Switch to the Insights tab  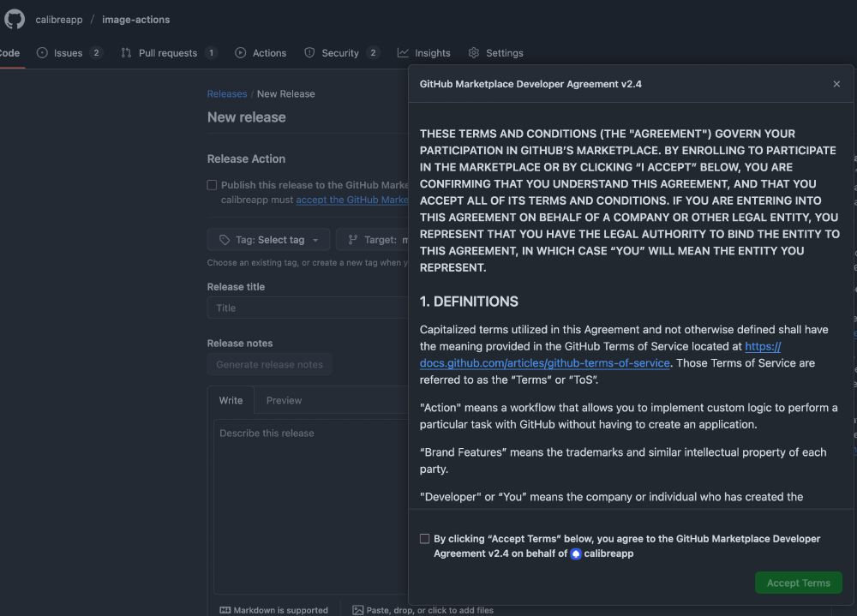tap(424, 53)
